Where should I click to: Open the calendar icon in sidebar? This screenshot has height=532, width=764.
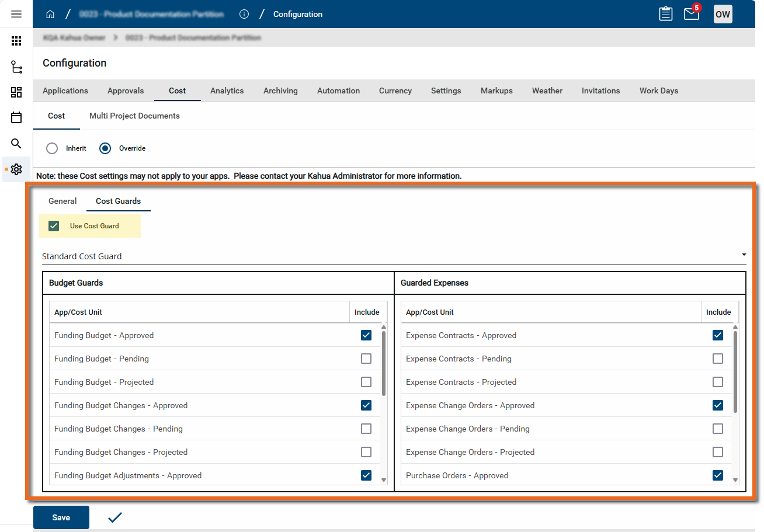tap(16, 117)
